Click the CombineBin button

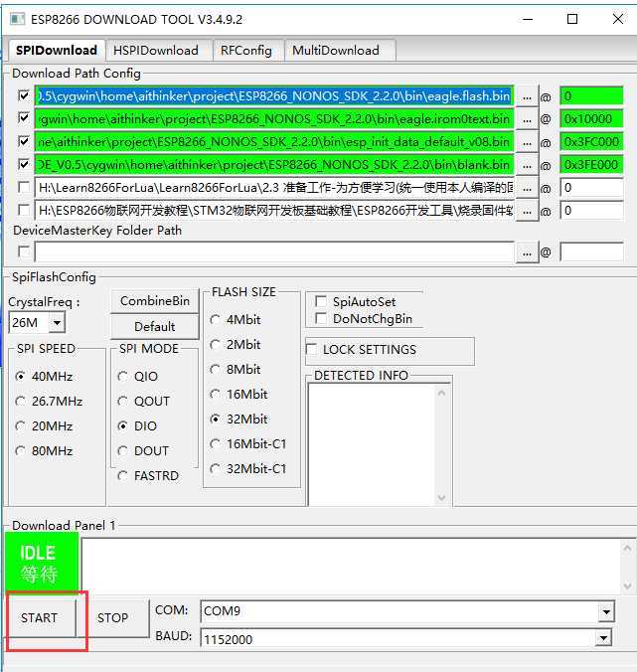coord(155,301)
